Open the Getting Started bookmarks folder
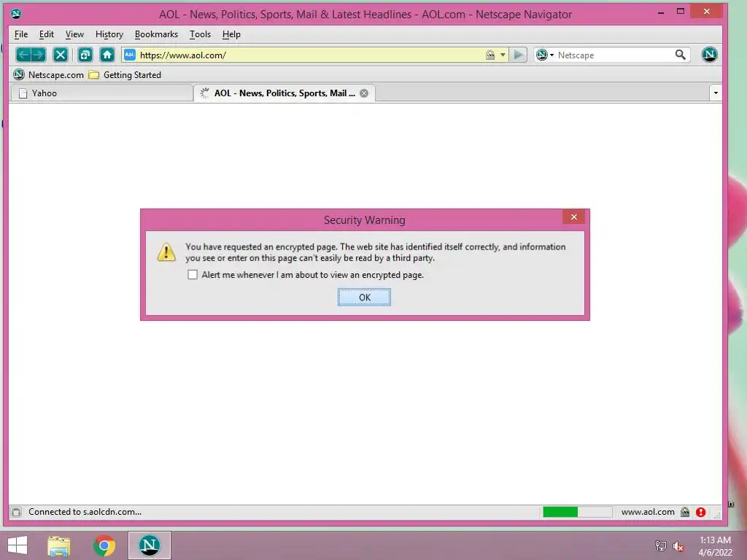 pyautogui.click(x=125, y=75)
